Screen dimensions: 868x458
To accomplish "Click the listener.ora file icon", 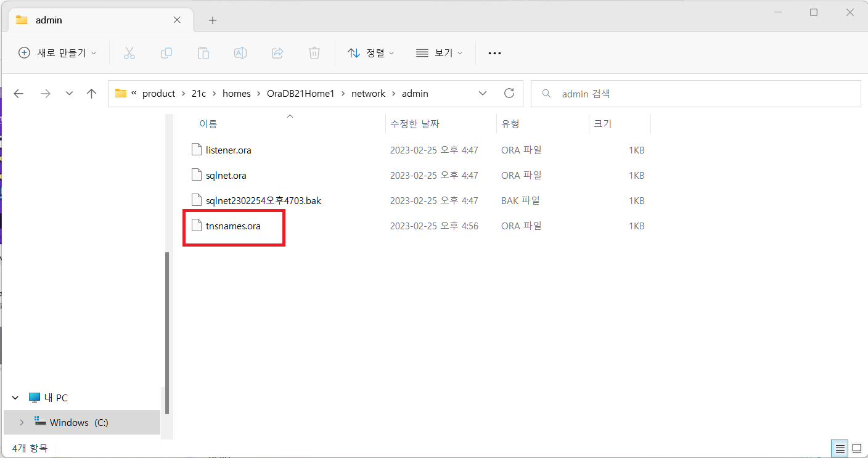I will [197, 150].
